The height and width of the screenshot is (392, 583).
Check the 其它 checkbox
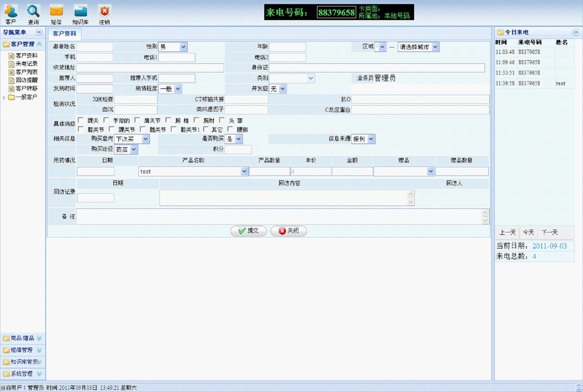206,129
